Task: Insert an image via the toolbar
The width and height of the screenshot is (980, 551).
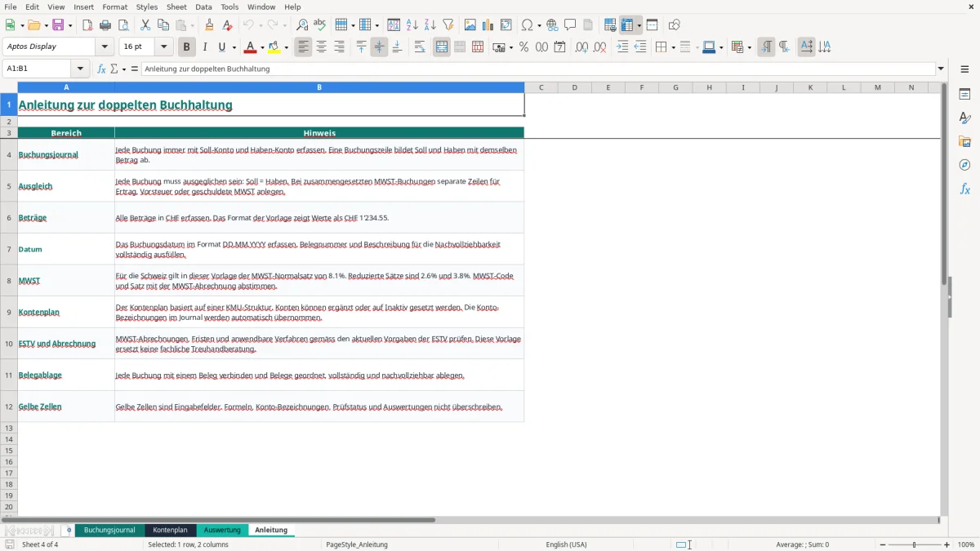Action: point(470,25)
